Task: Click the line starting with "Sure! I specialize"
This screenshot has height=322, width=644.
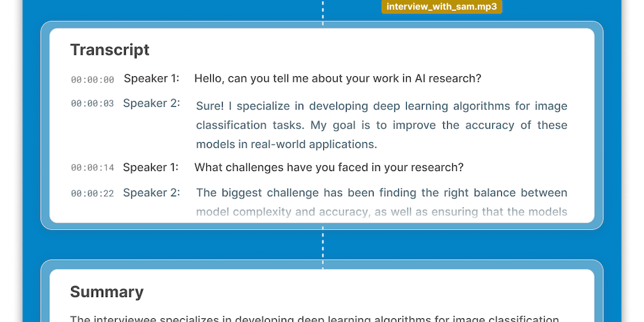Action: 382,106
